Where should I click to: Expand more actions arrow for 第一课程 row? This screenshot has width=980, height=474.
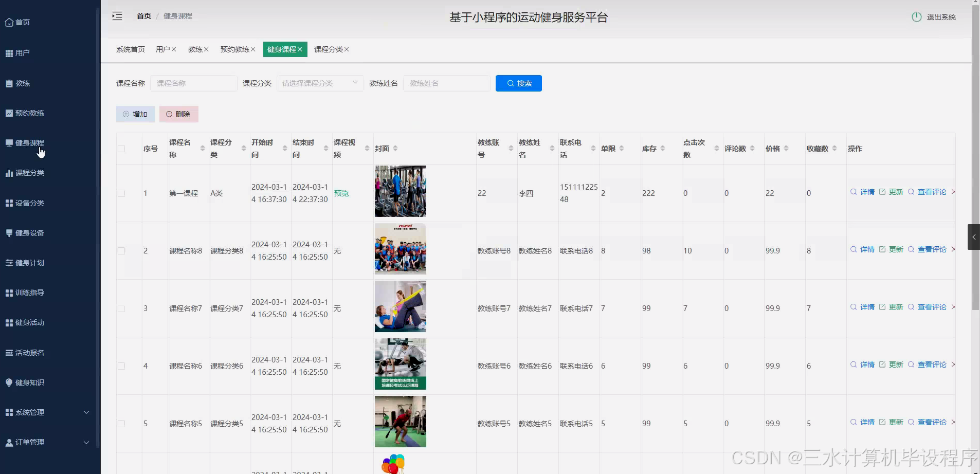[953, 192]
